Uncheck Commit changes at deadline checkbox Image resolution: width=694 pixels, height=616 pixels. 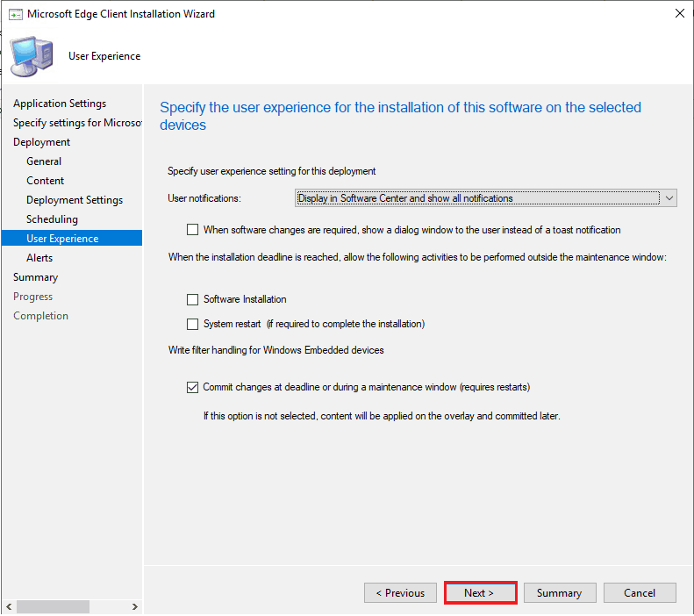tap(192, 388)
